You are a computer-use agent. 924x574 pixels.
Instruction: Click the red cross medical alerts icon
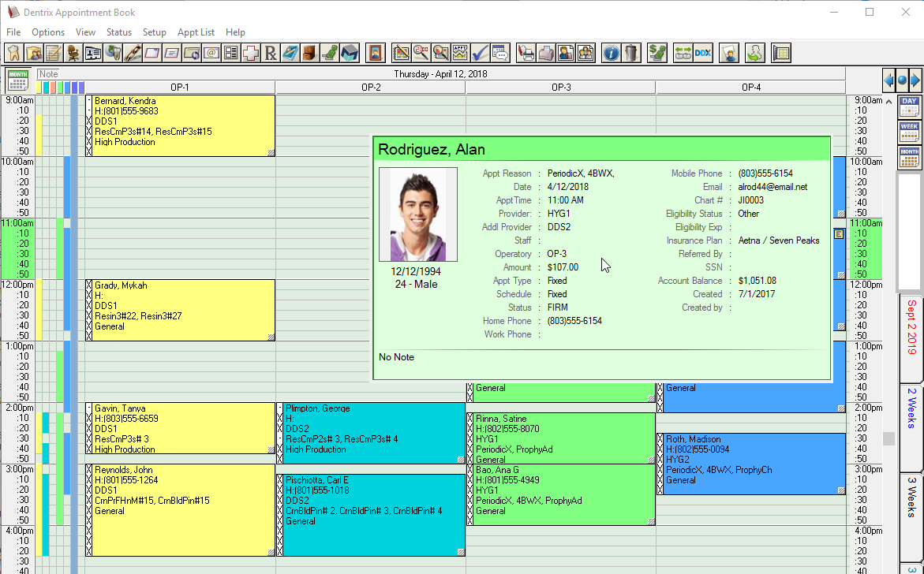tap(250, 53)
